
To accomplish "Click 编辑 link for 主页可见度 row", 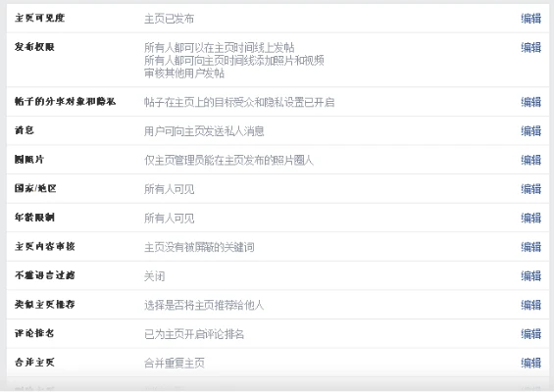I will click(531, 19).
